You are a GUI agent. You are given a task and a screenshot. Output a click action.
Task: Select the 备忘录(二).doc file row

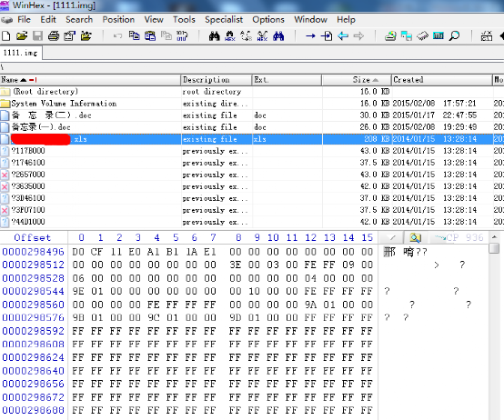252,115
